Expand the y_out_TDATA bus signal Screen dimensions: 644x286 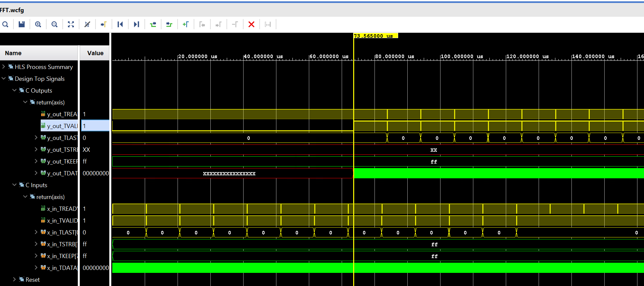click(36, 173)
